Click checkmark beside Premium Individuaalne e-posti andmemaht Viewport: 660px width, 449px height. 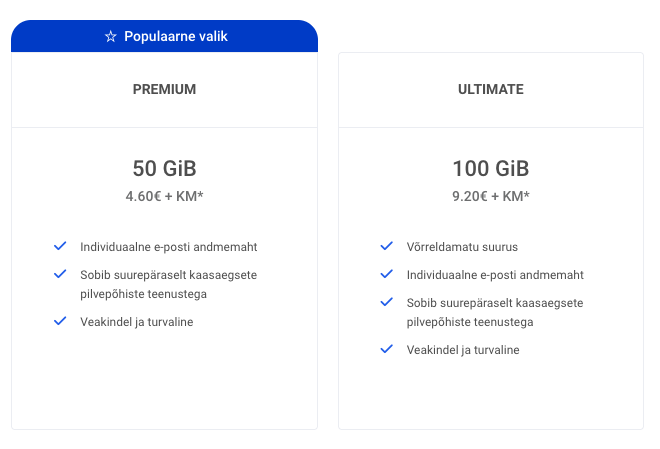(60, 246)
